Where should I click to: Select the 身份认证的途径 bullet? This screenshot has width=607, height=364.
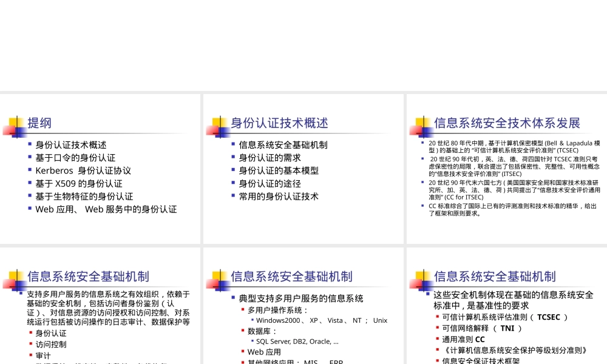point(270,184)
